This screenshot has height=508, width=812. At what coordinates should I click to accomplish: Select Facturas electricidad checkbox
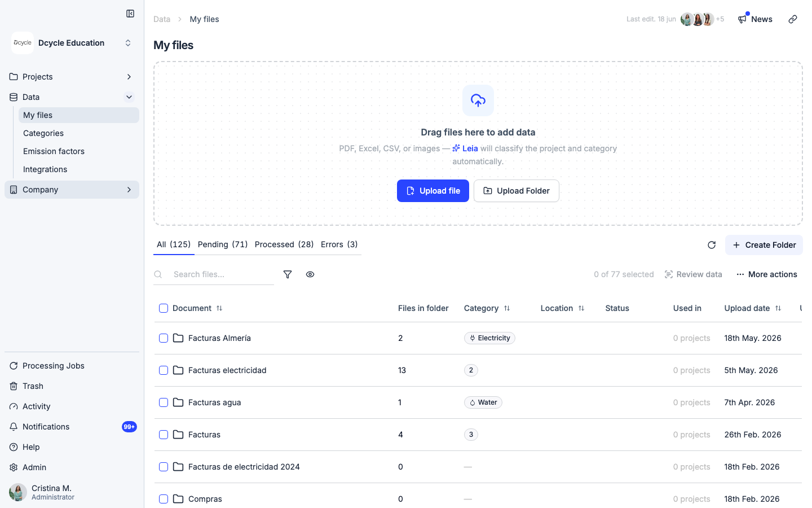(164, 370)
